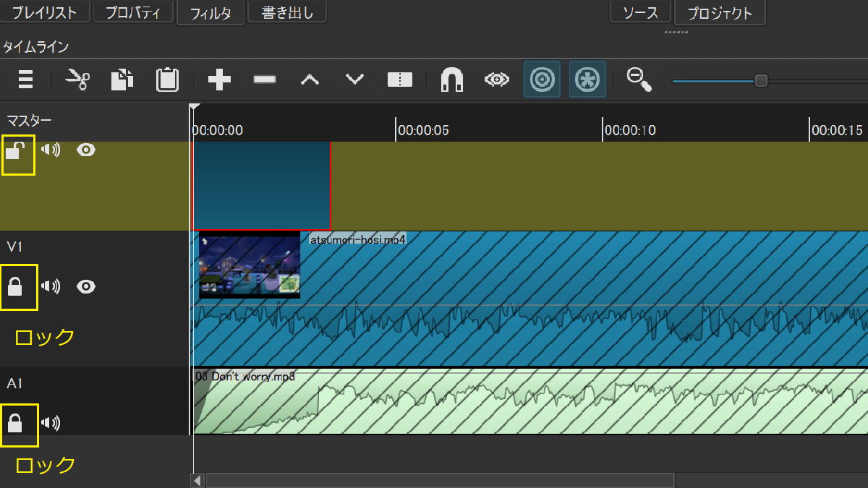868x488 pixels.
Task: Toggle scrub while dragging eye icon
Action: coord(497,80)
